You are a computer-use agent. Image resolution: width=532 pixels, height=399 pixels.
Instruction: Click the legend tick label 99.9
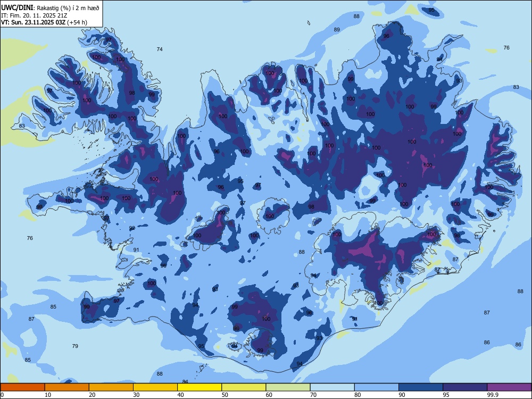(493, 395)
